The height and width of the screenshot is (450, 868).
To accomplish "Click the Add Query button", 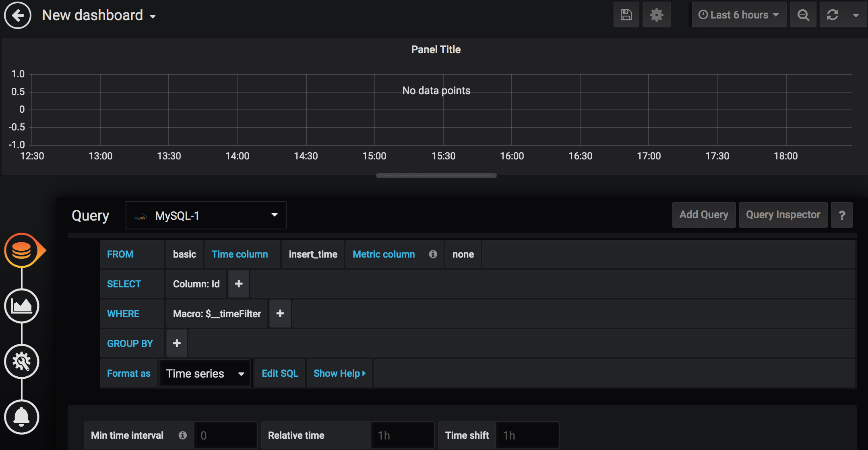I will click(704, 215).
